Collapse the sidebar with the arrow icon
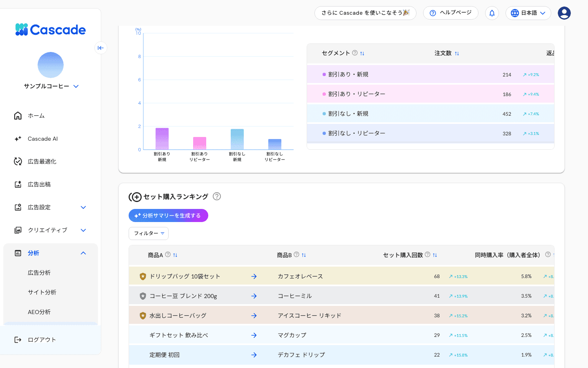The height and width of the screenshot is (368, 588). pos(100,48)
